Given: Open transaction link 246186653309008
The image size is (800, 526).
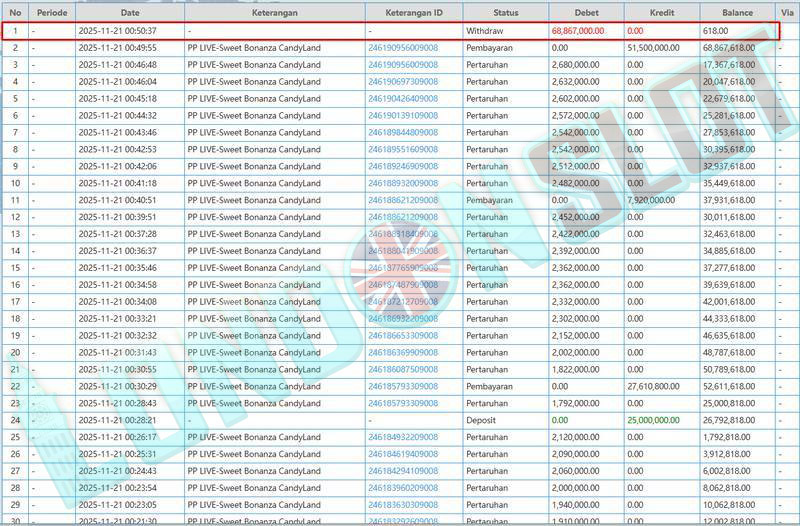Looking at the screenshot, I should tap(403, 335).
